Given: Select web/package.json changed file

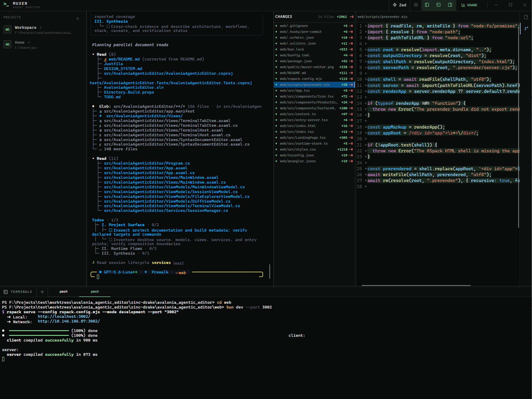Looking at the screenshot, I should (x=314, y=61).
